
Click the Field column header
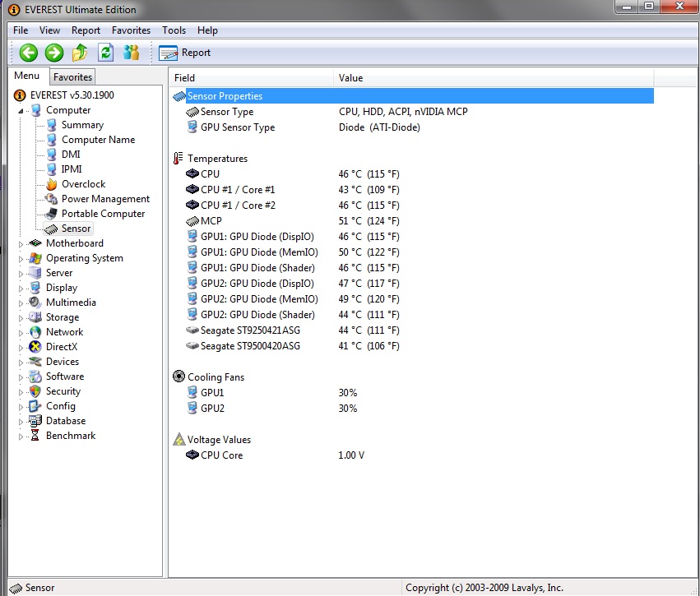(252, 77)
